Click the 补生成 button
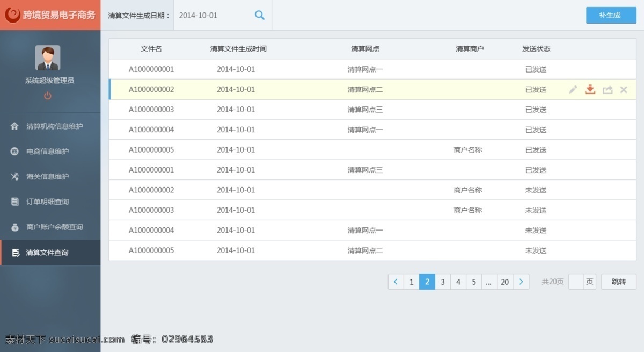Image resolution: width=644 pixels, height=352 pixels. tap(611, 15)
